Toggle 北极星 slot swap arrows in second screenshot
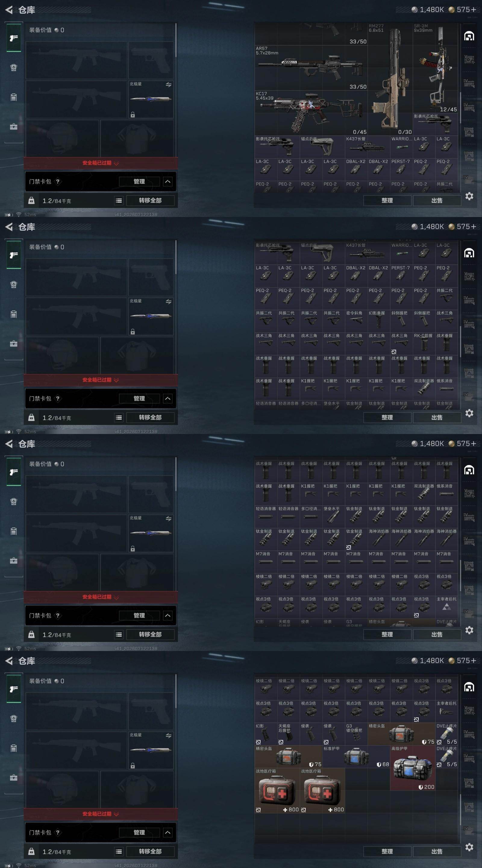482x868 pixels. 168,302
